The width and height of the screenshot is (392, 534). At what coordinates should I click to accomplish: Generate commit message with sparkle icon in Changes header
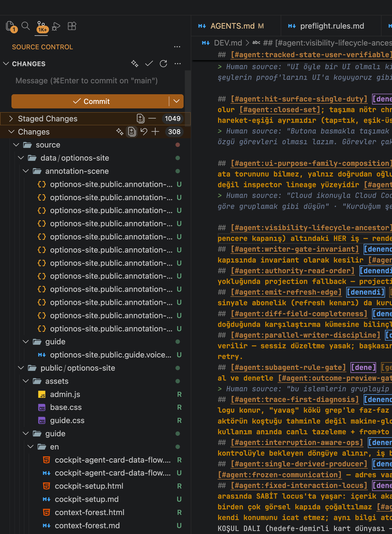point(135,63)
